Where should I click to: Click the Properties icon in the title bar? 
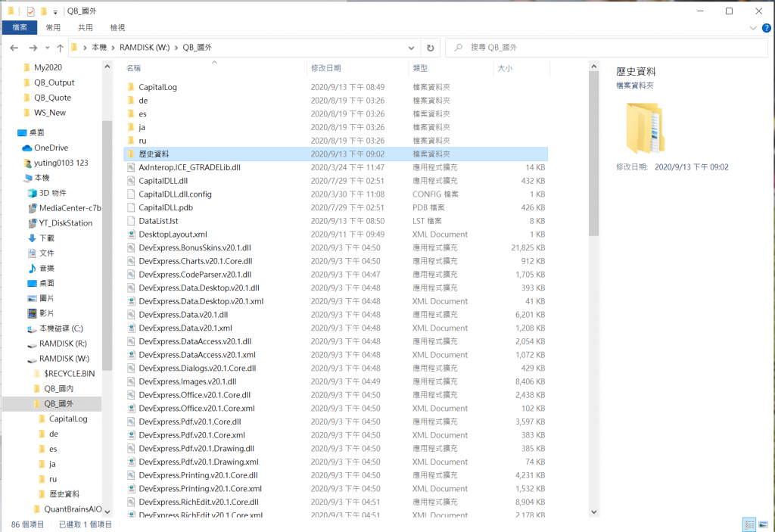pyautogui.click(x=30, y=11)
